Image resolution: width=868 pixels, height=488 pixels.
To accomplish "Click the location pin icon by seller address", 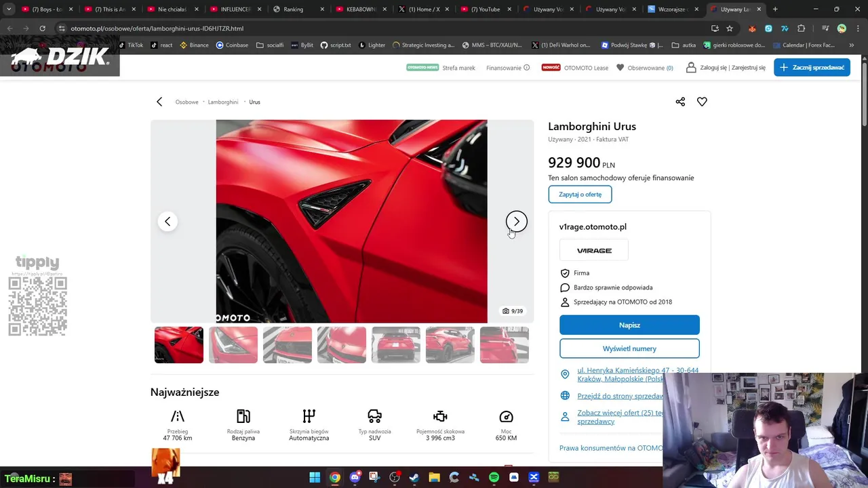I will pos(565,374).
